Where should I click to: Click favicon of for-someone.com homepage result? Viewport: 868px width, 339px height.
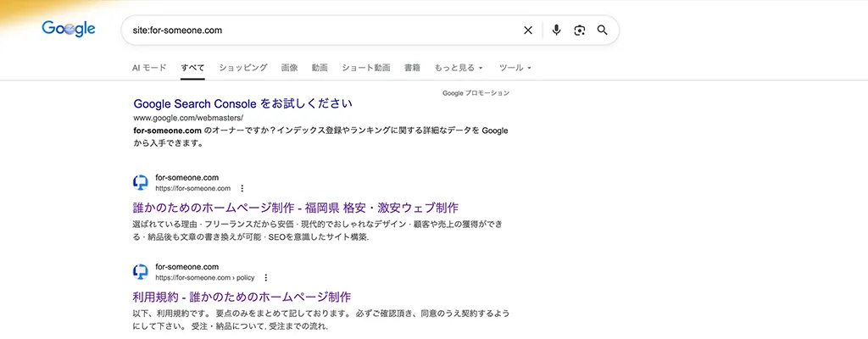[141, 183]
